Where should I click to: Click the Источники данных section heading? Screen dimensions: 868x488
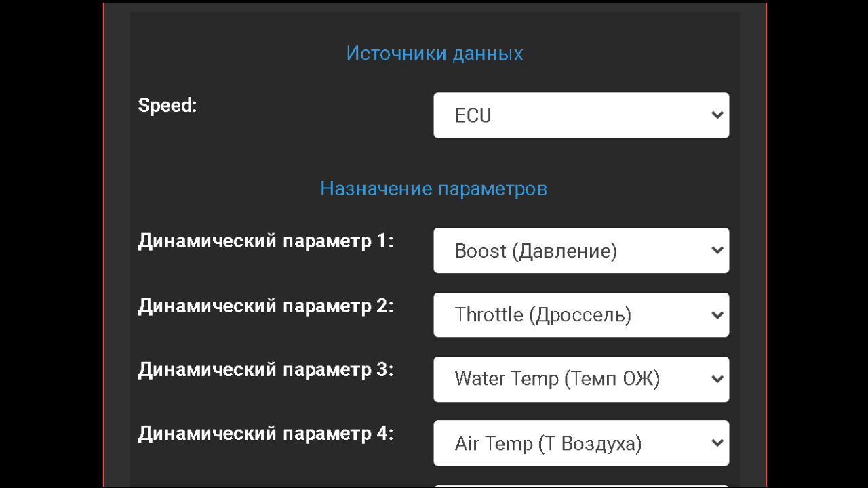435,54
